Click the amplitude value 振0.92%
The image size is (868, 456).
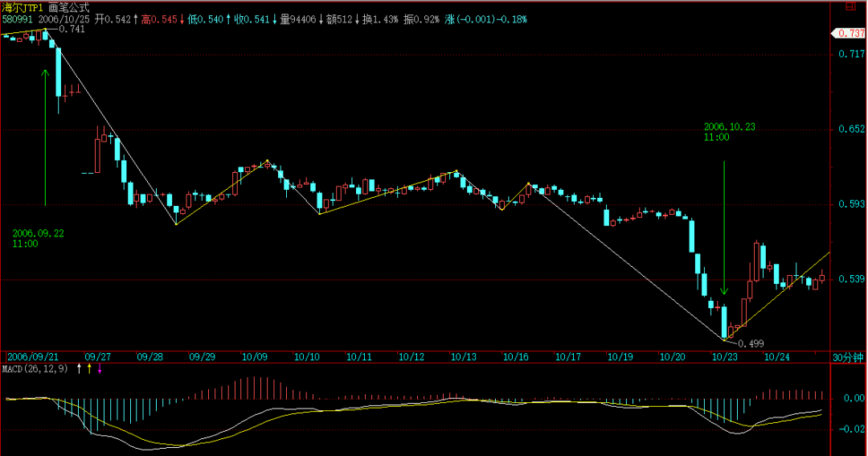[421, 19]
